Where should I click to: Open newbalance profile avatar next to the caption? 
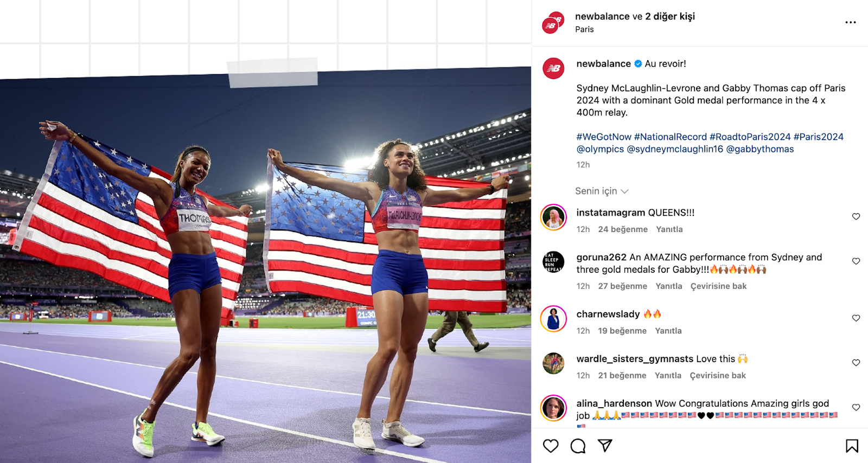click(x=554, y=68)
